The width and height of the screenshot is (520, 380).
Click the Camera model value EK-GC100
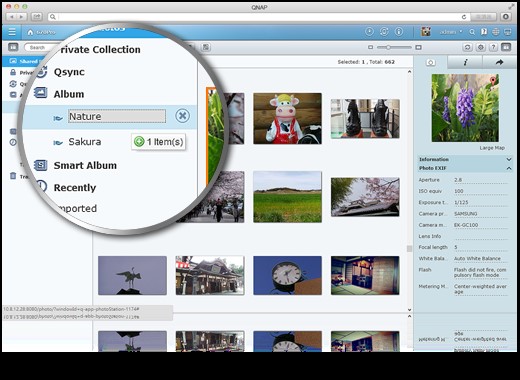[466, 225]
